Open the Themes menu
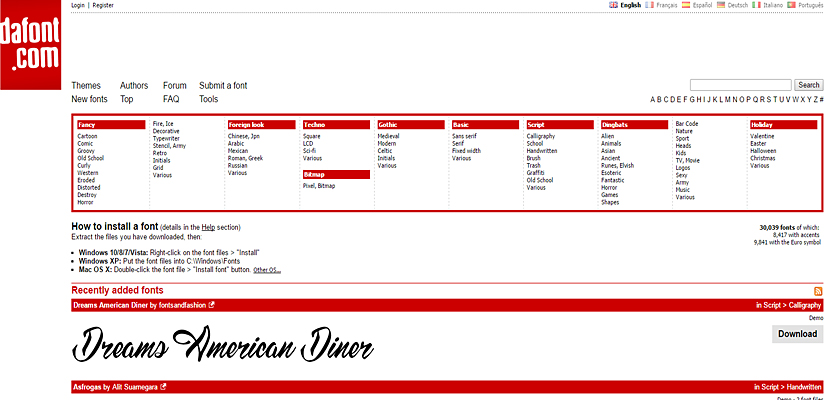Screen dimensions: 826x400 [x=86, y=85]
